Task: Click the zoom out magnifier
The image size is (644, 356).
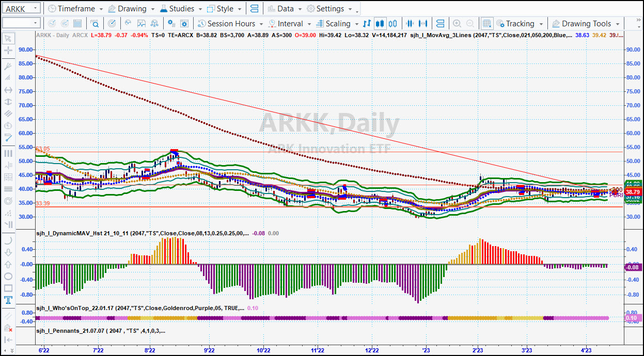Action: coord(470,23)
